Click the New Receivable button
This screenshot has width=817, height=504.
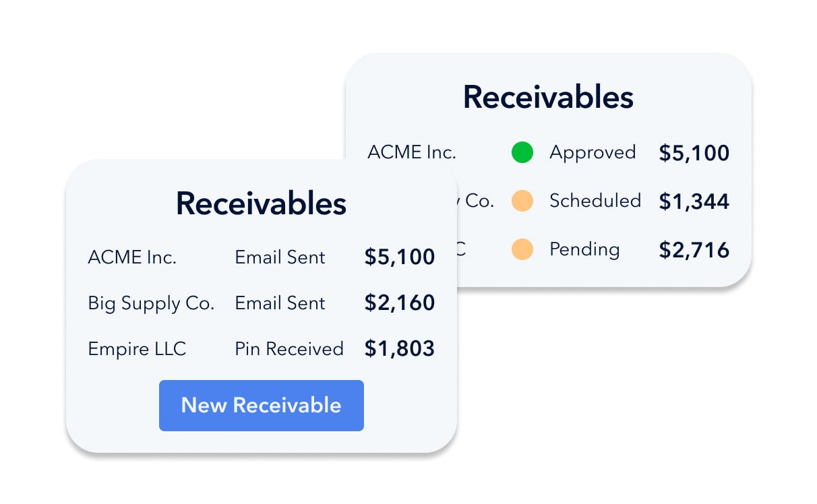(x=261, y=406)
